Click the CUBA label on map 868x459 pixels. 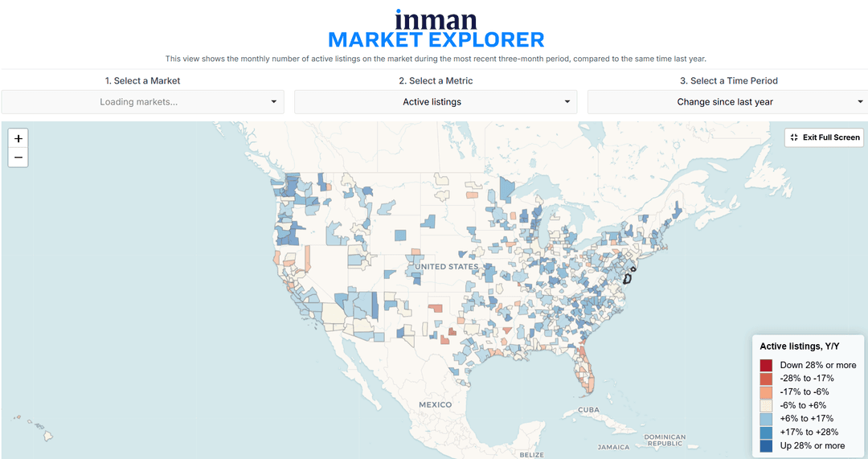588,410
